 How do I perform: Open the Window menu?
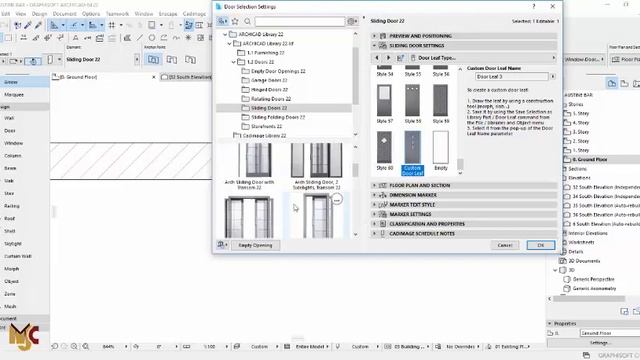click(x=144, y=14)
